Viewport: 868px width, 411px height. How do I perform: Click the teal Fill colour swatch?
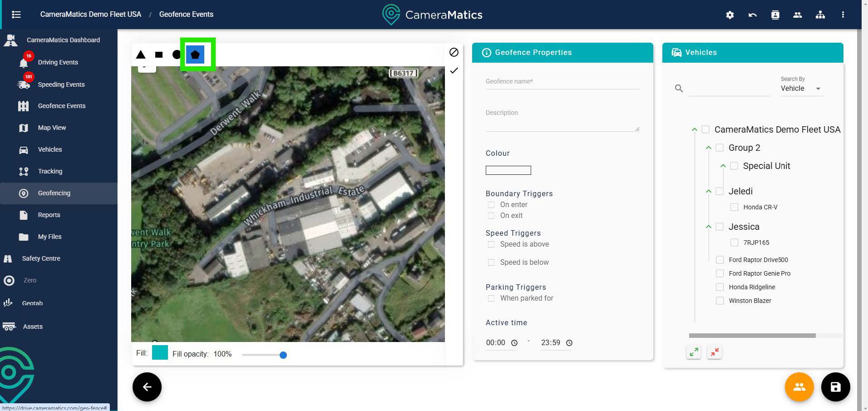pyautogui.click(x=160, y=353)
